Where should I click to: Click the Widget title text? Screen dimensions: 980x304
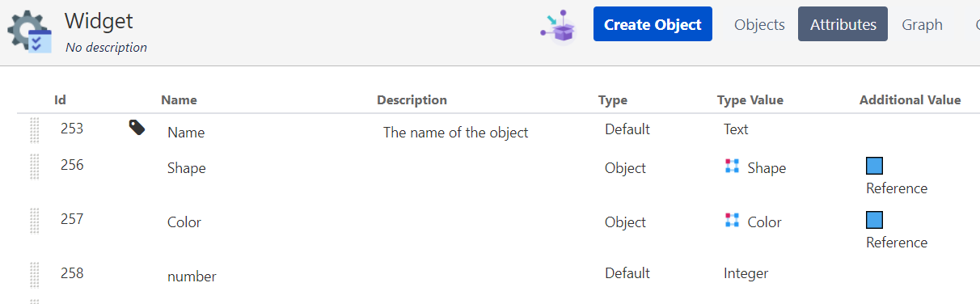pyautogui.click(x=99, y=21)
